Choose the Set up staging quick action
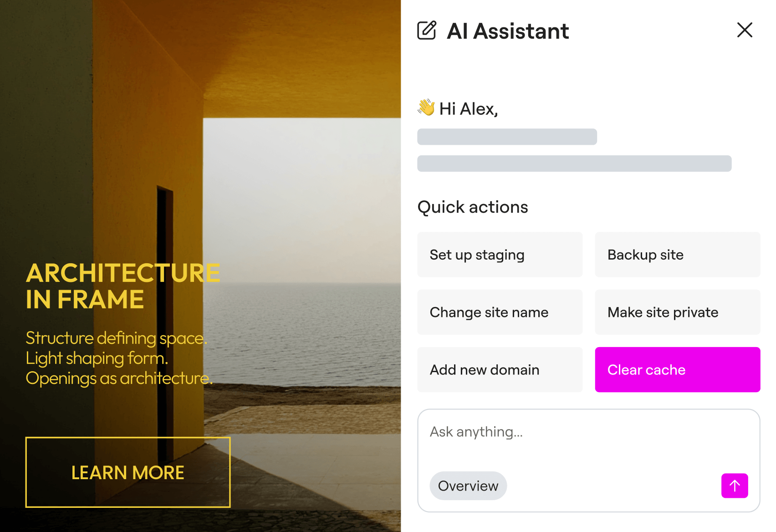This screenshot has width=776, height=532. pos(500,255)
